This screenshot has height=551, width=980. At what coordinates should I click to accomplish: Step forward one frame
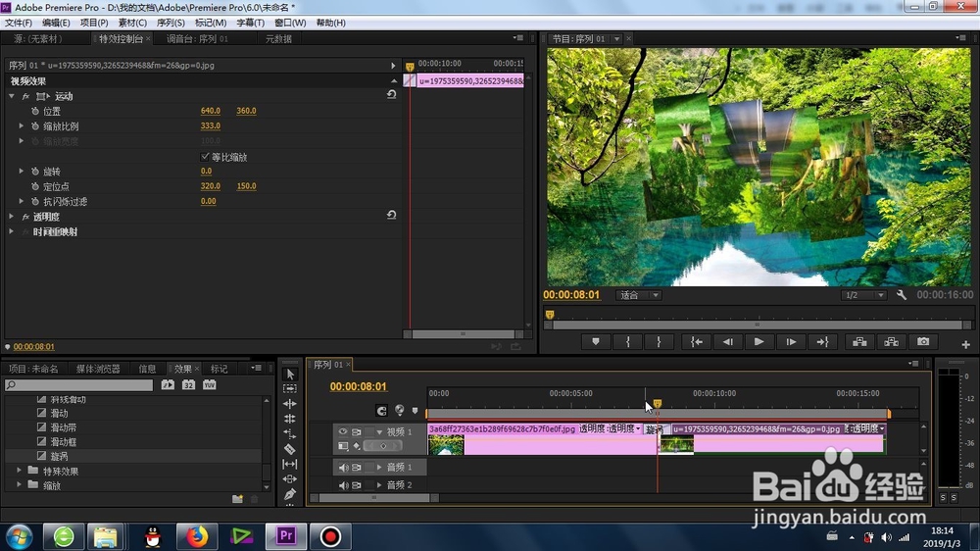[x=791, y=341]
